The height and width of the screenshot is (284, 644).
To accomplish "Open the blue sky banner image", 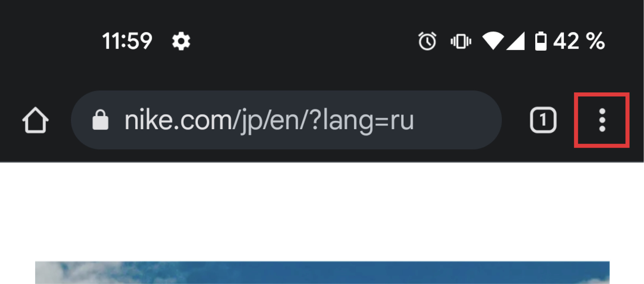I will tap(322, 273).
